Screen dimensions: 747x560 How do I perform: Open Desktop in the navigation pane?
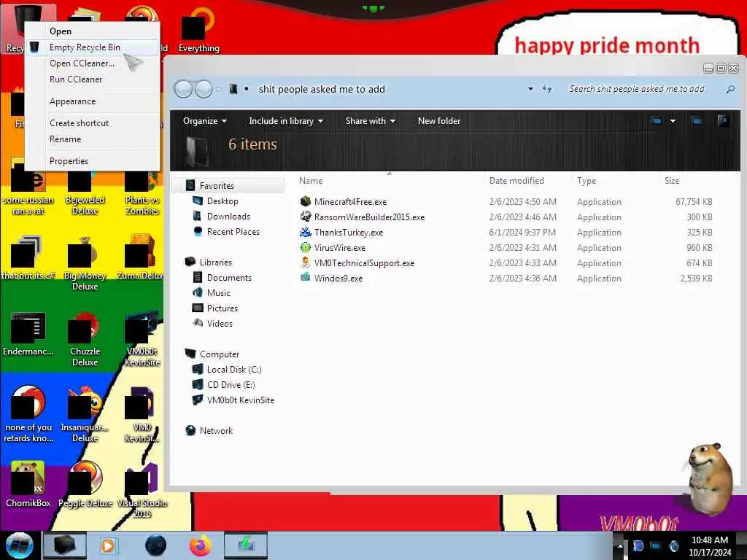[x=222, y=201]
